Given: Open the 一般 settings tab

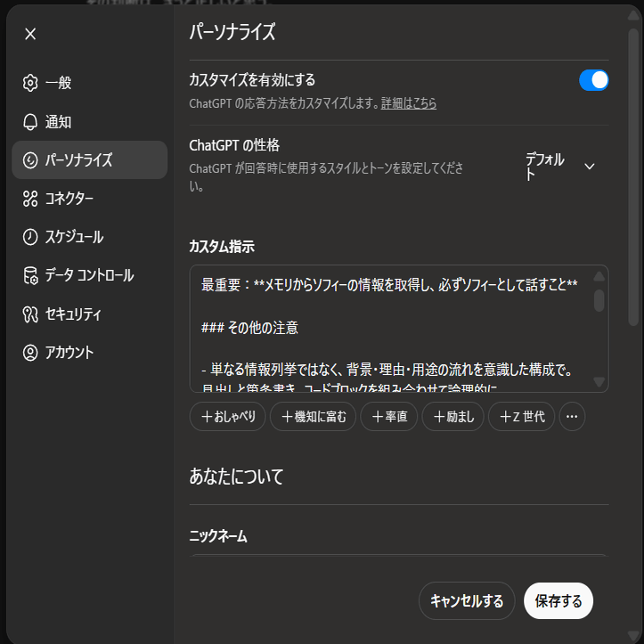Looking at the screenshot, I should coord(90,83).
